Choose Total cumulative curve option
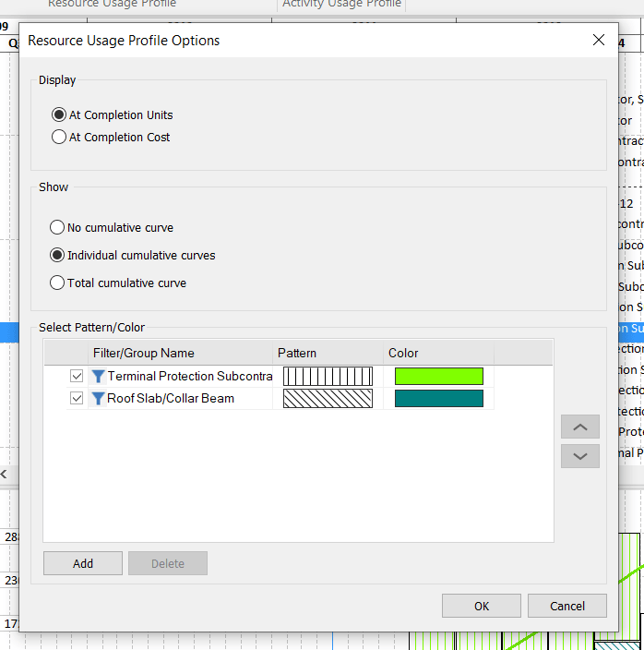 57,283
